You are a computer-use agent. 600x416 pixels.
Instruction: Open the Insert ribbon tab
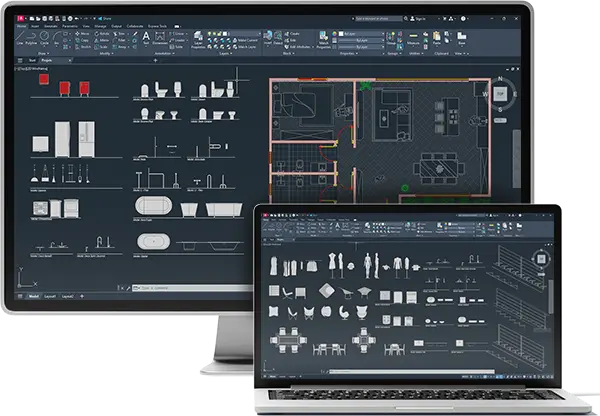click(x=35, y=26)
